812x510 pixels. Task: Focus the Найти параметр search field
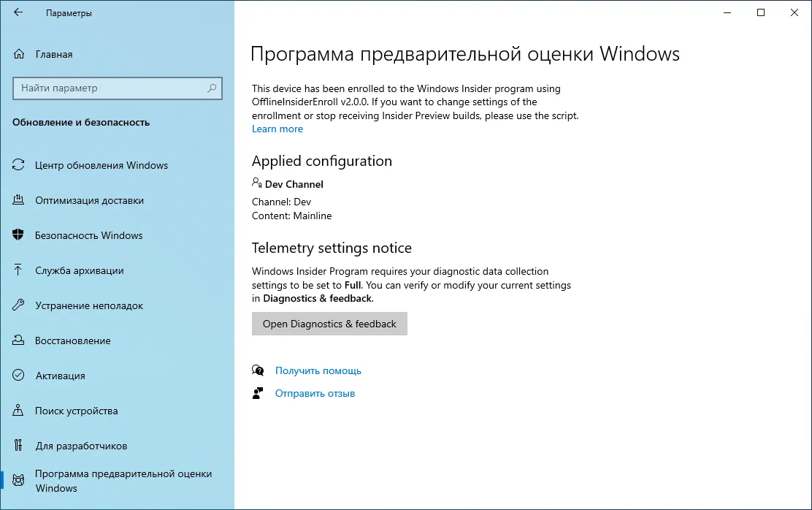[110, 88]
